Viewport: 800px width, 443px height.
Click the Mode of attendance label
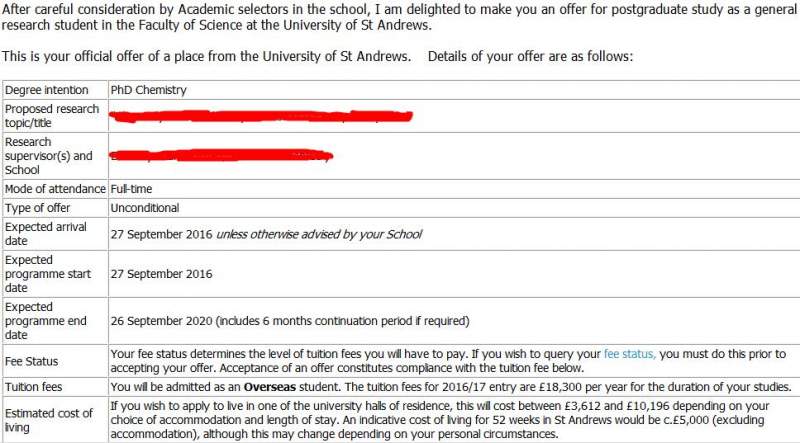coord(55,189)
